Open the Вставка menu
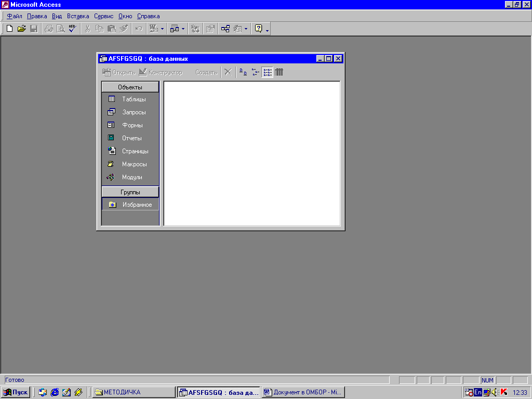This screenshot has height=399, width=532. [x=78, y=16]
